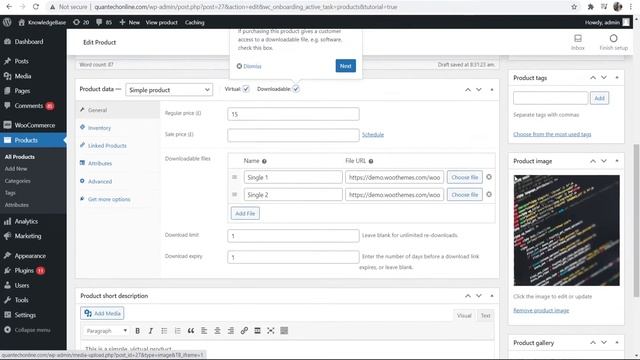Screen dimensions: 640x360
Task: Apply bold formatting in short description
Action: [x=138, y=331]
